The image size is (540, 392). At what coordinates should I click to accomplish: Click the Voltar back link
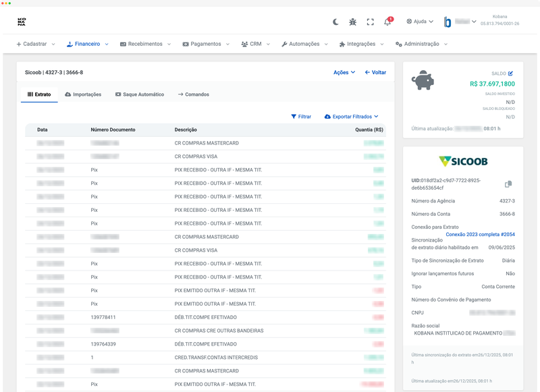tap(375, 72)
